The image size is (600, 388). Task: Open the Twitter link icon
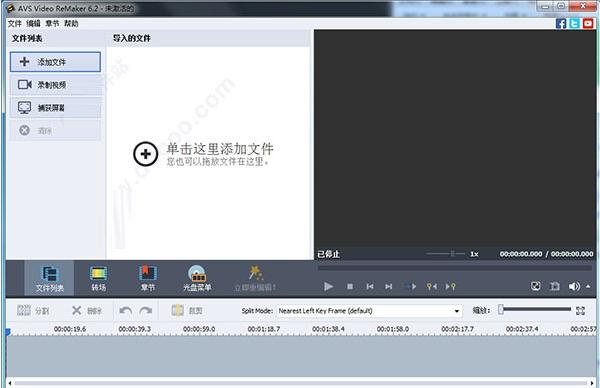tap(574, 24)
